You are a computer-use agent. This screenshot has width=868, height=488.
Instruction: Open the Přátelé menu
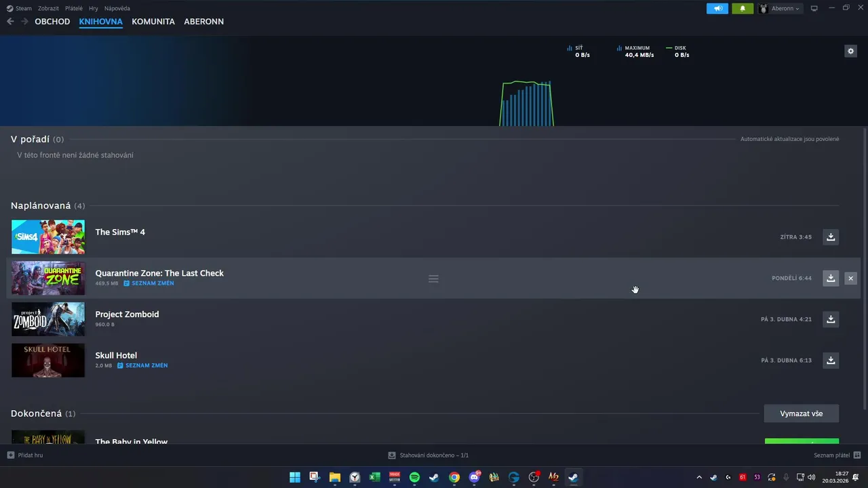[x=74, y=8]
